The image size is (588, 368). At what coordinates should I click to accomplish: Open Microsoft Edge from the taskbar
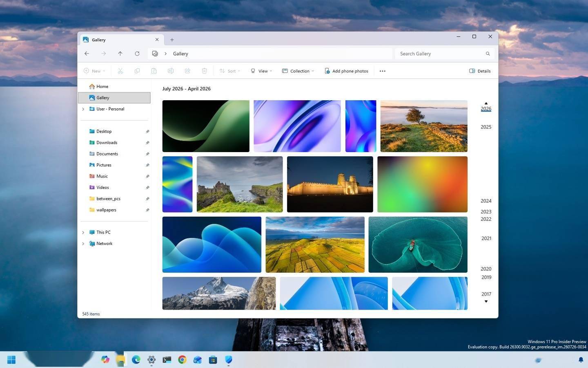coord(136,359)
